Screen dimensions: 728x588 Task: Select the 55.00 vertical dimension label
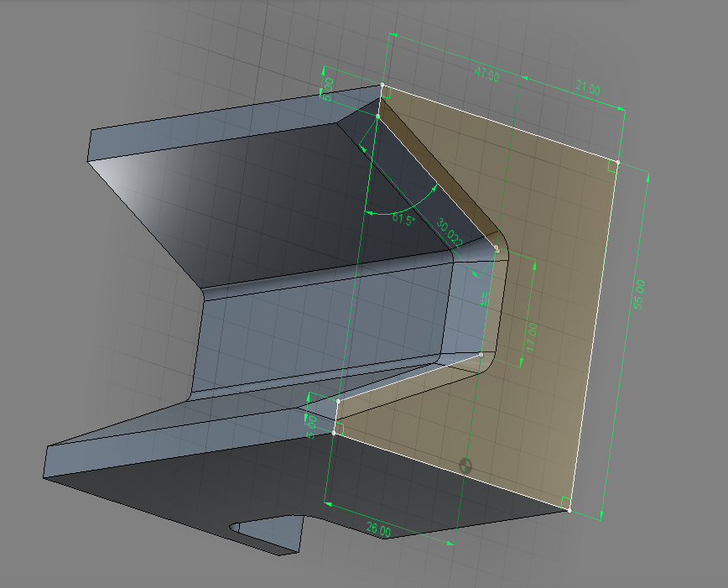[639, 294]
